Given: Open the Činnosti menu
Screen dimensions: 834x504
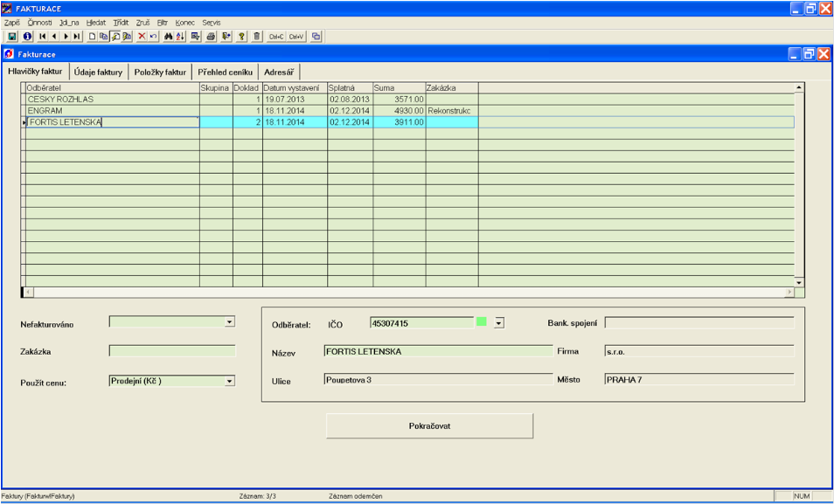Looking at the screenshot, I should click(x=40, y=23).
